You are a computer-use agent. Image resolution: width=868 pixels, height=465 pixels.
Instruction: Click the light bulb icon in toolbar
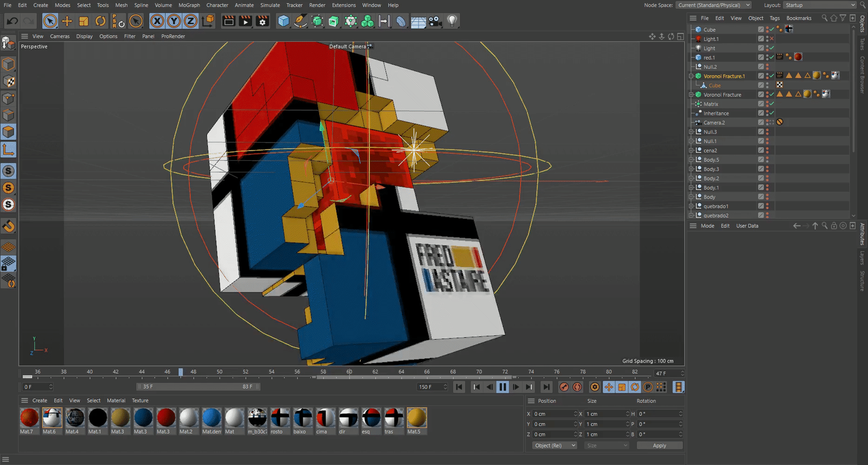click(452, 21)
